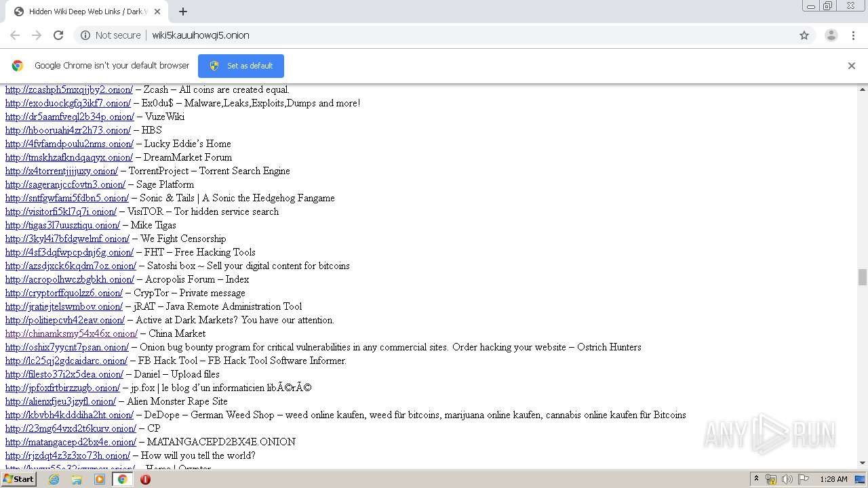Open the Chrome three-dot menu
The image size is (868, 488).
point(853,35)
